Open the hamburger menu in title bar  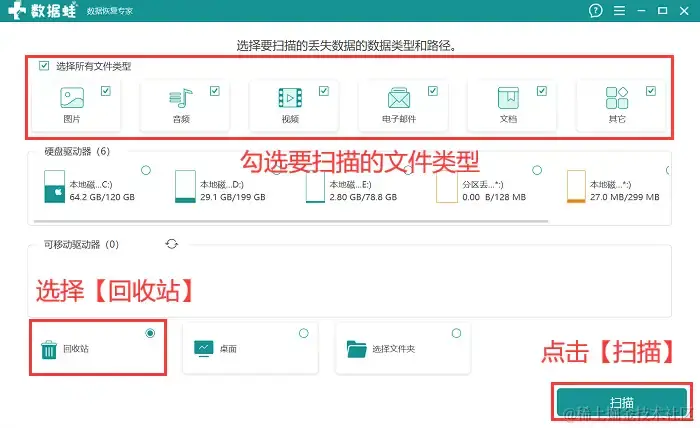[619, 11]
